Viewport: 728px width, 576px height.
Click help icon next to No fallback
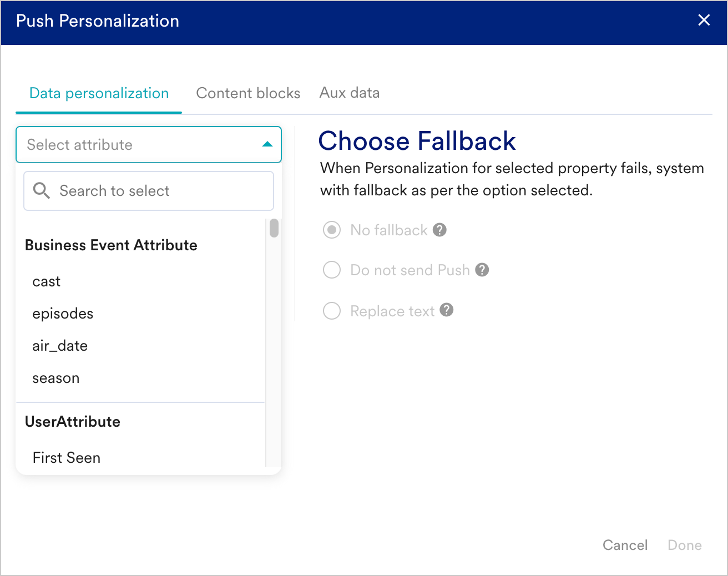pyautogui.click(x=439, y=230)
